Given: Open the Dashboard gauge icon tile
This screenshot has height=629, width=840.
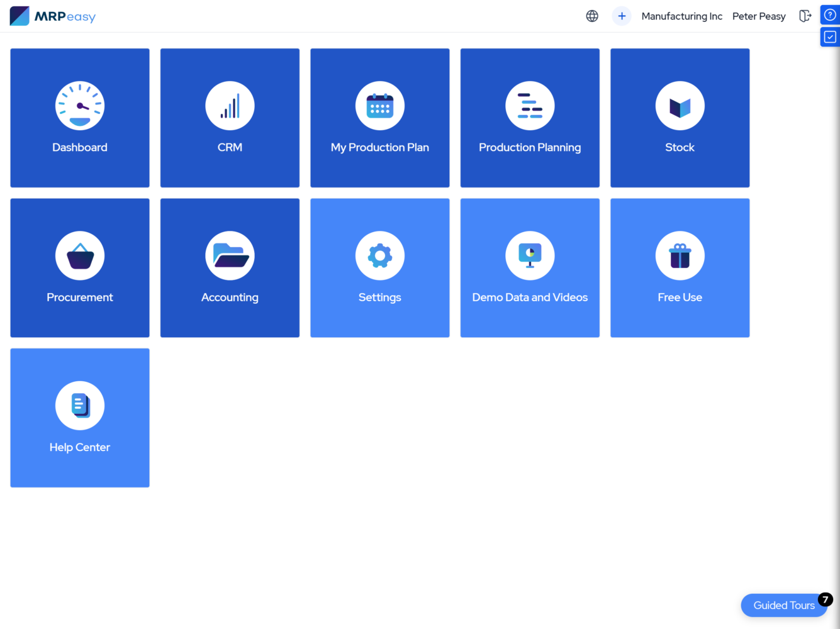Looking at the screenshot, I should pyautogui.click(x=80, y=106).
